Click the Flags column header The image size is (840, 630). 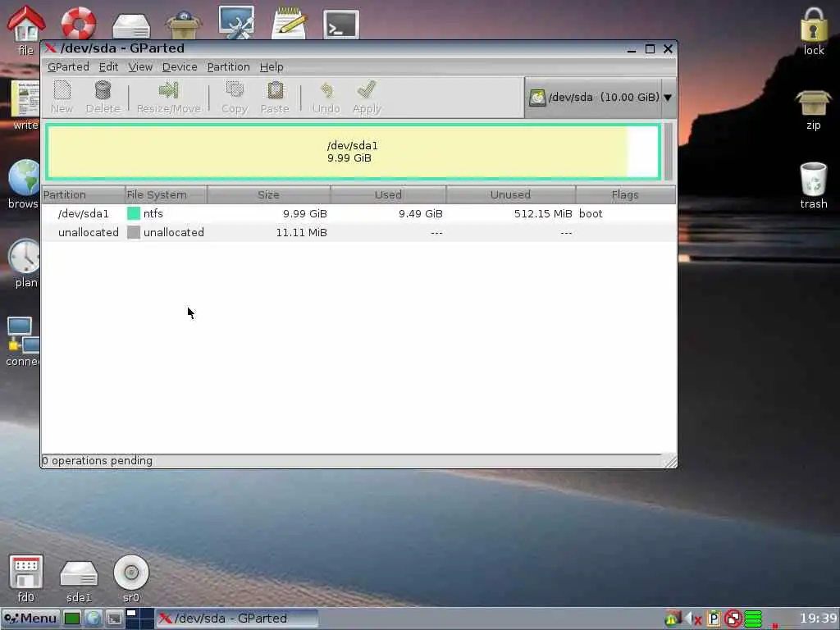pyautogui.click(x=625, y=194)
